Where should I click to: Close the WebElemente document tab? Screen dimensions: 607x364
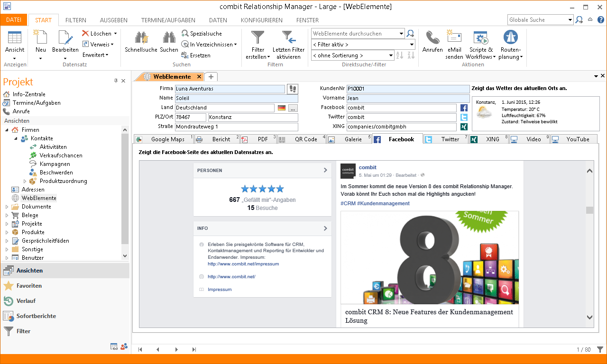point(199,77)
